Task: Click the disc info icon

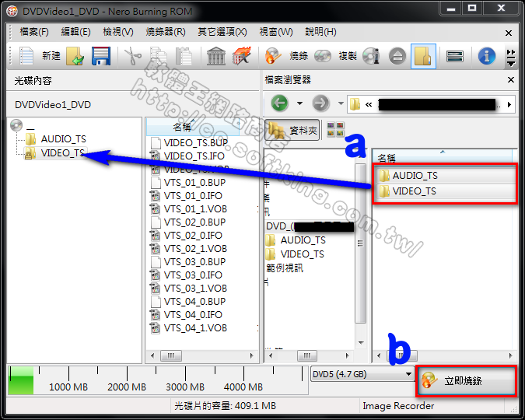Action: (371, 56)
